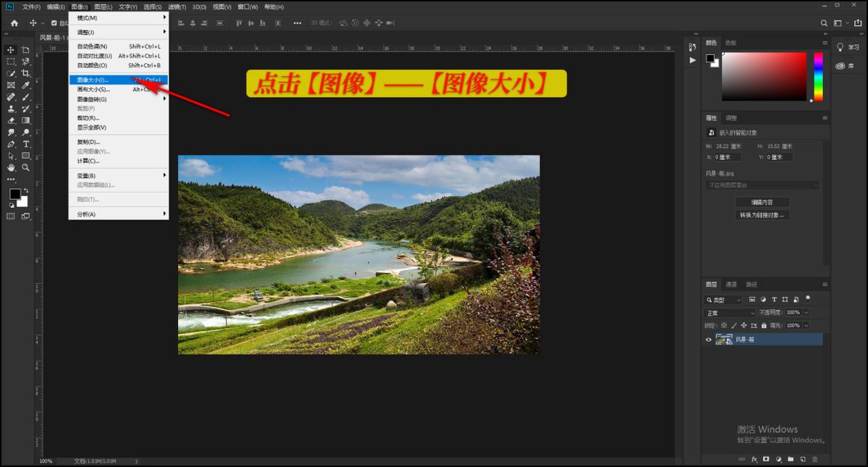Click the 编辑内容 button in Properties
The width and height of the screenshot is (868, 467).
pyautogui.click(x=762, y=202)
